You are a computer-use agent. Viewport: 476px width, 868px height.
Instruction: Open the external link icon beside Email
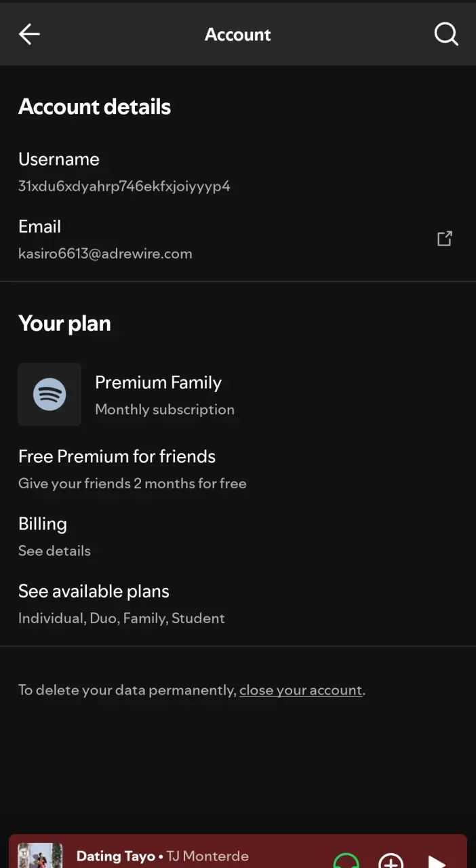pos(444,239)
